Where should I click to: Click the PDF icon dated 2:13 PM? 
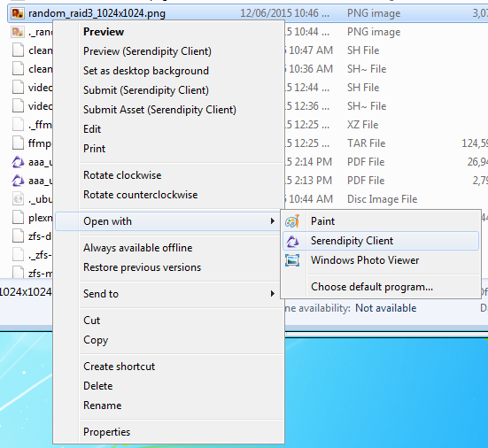click(18, 181)
